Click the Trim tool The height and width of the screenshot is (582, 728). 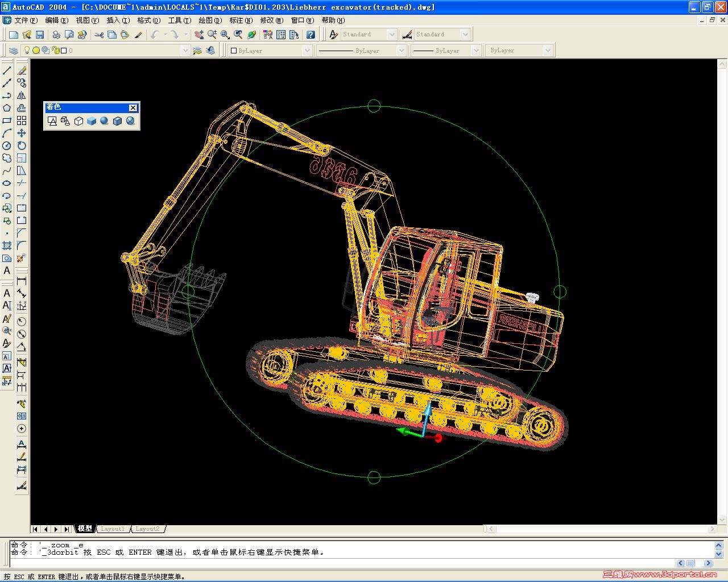tap(22, 183)
